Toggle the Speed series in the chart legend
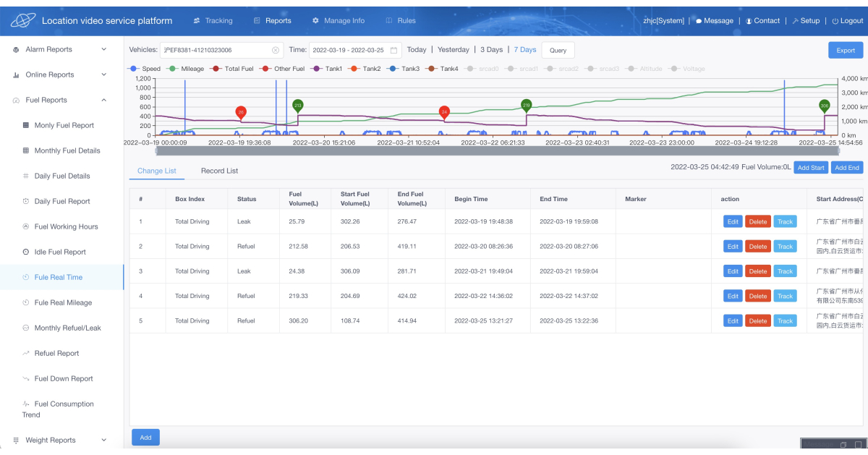The width and height of the screenshot is (868, 455). point(145,69)
